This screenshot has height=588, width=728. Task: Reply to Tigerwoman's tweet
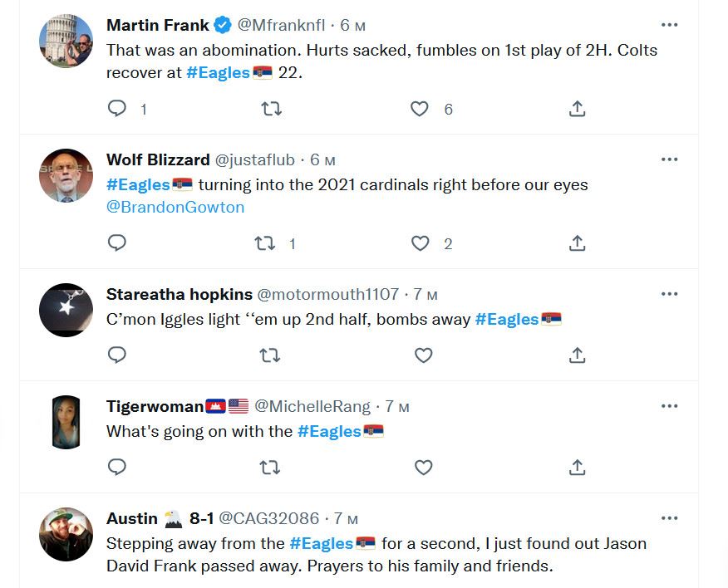[117, 467]
